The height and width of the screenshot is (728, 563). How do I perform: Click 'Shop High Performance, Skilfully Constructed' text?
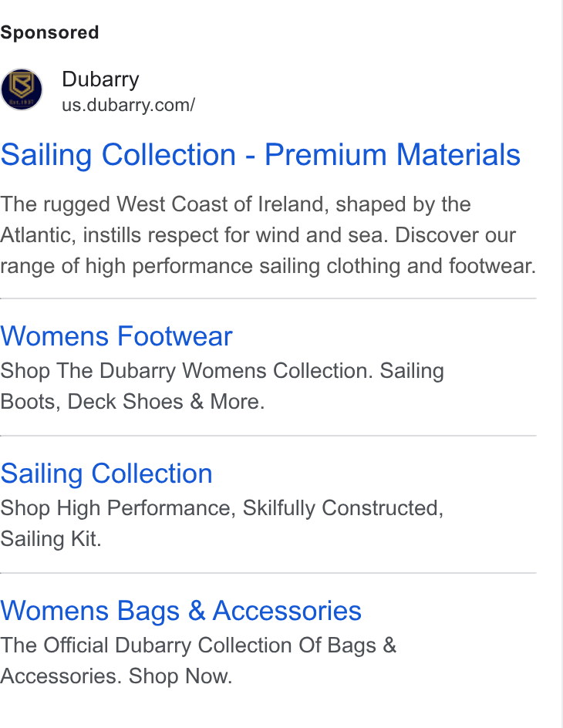click(222, 508)
